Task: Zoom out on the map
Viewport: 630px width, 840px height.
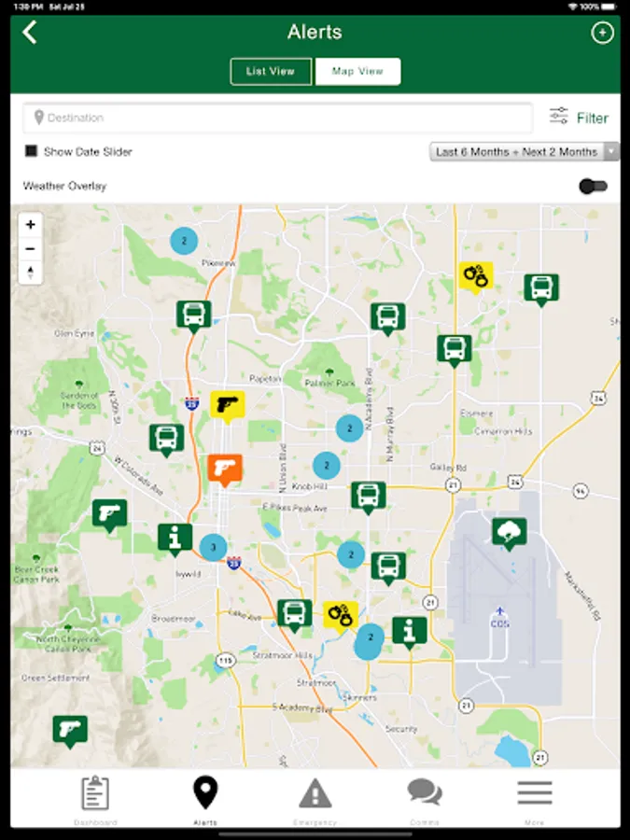Action: click(31, 248)
